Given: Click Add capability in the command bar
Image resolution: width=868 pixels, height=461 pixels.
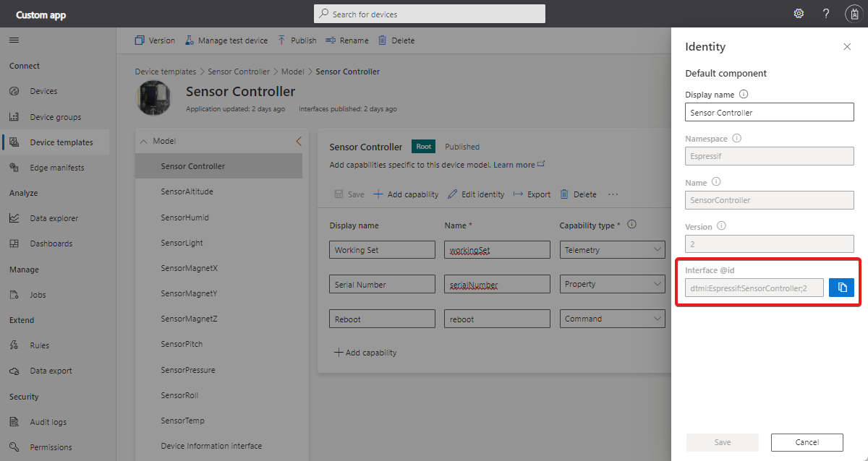Looking at the screenshot, I should pyautogui.click(x=406, y=194).
